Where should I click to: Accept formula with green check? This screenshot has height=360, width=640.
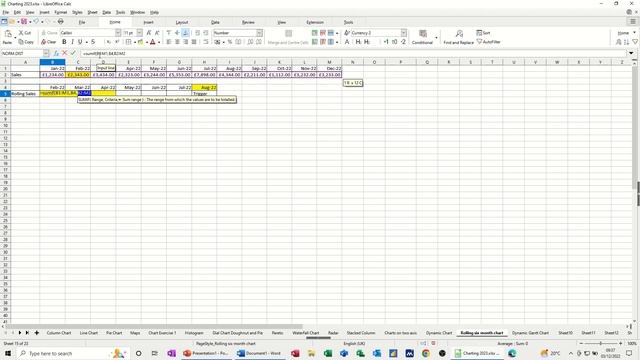[x=73, y=53]
